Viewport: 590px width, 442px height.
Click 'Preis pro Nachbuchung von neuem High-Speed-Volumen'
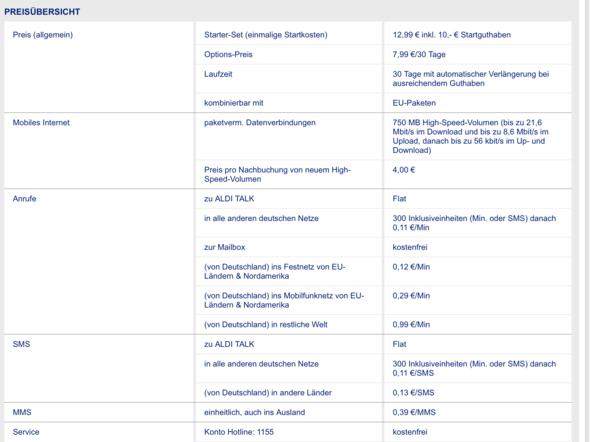277,175
